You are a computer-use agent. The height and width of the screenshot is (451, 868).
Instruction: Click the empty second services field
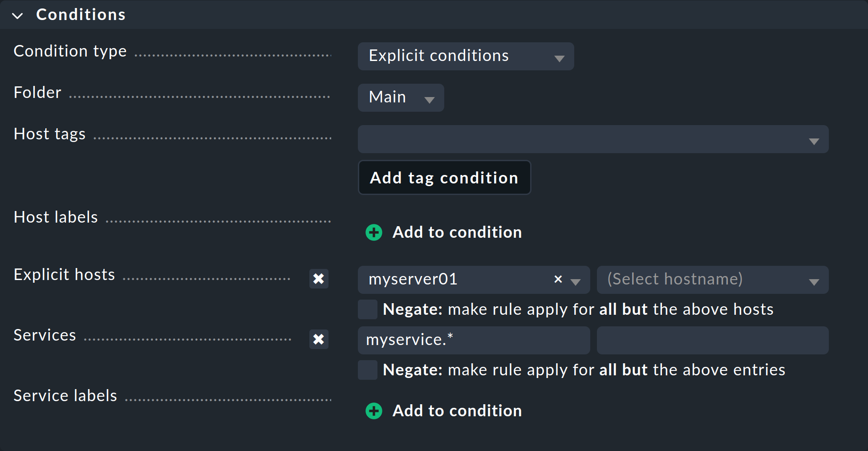pyautogui.click(x=712, y=340)
